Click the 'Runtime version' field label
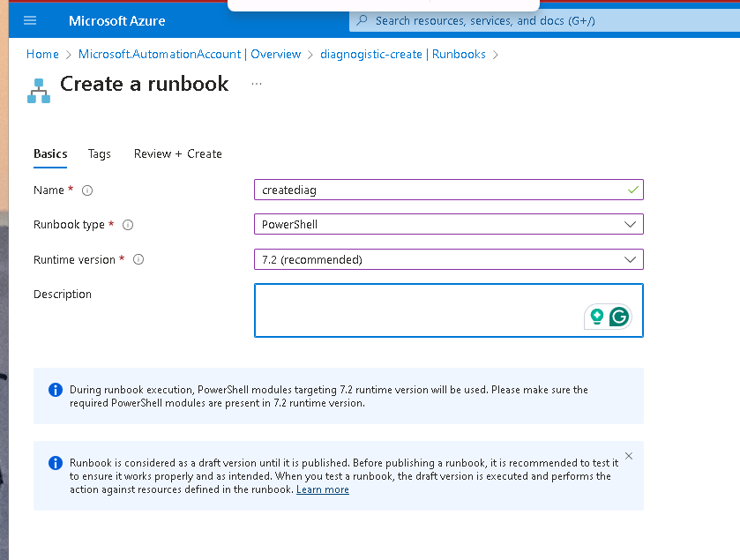Viewport: 740px width, 560px height. [x=74, y=259]
